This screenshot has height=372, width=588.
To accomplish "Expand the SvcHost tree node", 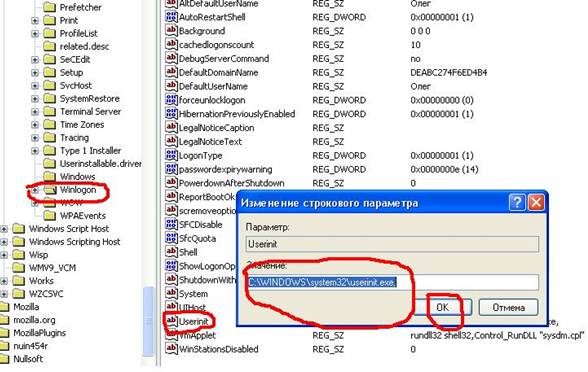I will [x=35, y=86].
